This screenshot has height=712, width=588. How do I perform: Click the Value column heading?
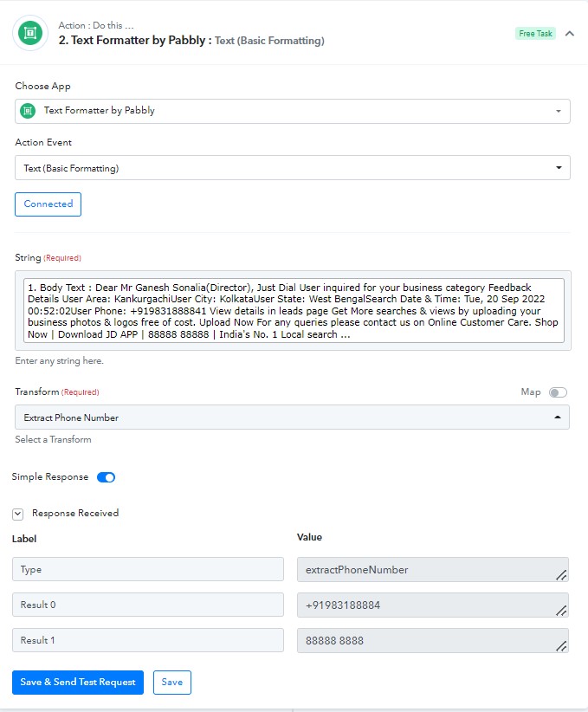309,537
